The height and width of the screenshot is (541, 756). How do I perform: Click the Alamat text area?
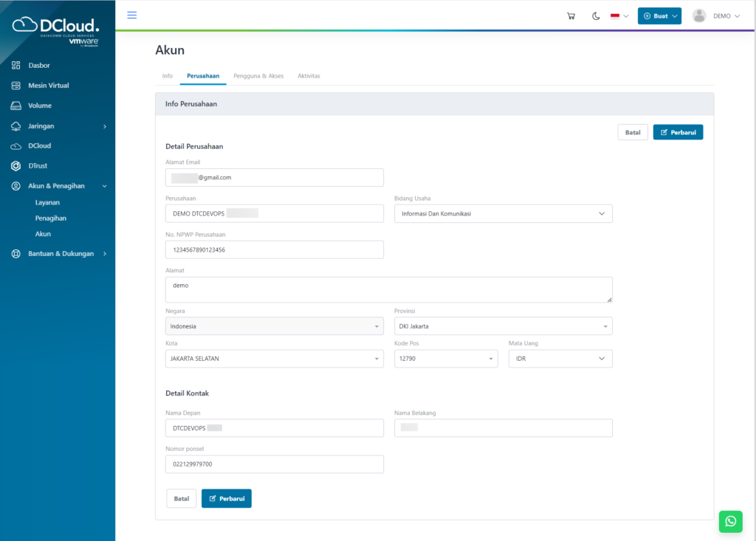388,290
